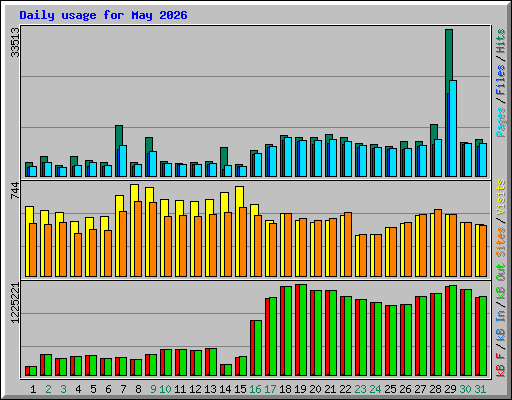This screenshot has width=512, height=400.
Task: Click the blue 'Files' legend label
Action: (501, 80)
